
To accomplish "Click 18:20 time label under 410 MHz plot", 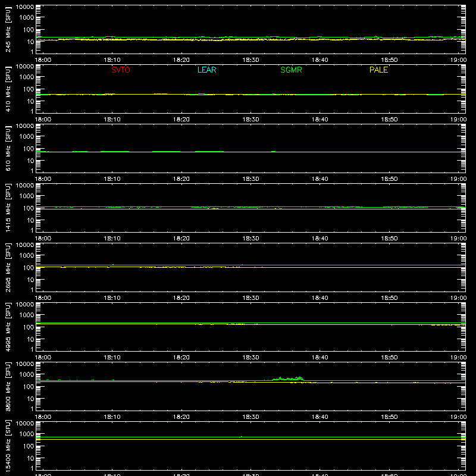I will (181, 120).
